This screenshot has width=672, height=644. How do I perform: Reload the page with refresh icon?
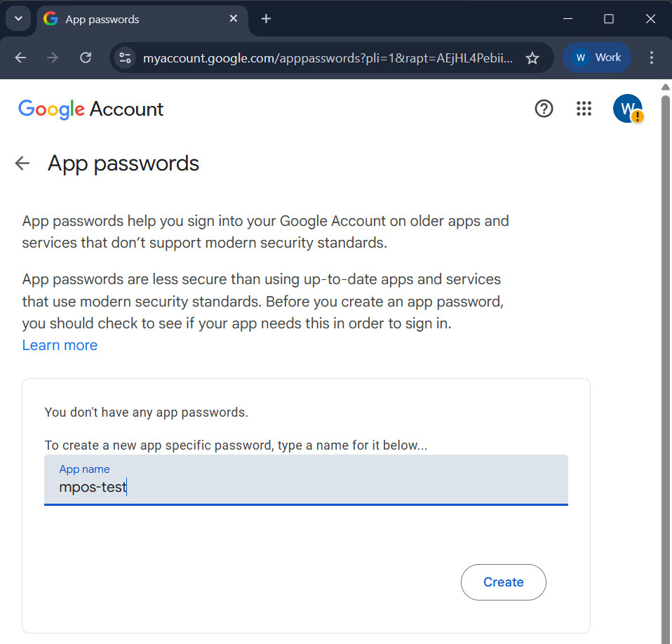coord(86,58)
